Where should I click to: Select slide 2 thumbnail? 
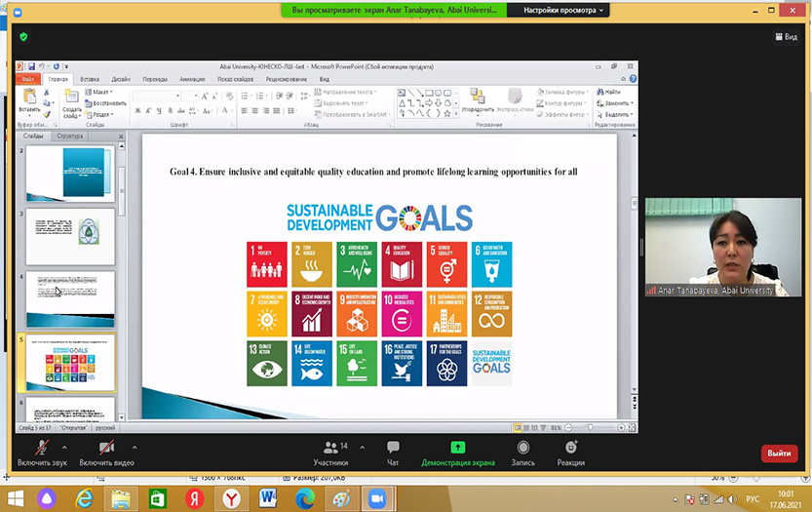pos(70,174)
